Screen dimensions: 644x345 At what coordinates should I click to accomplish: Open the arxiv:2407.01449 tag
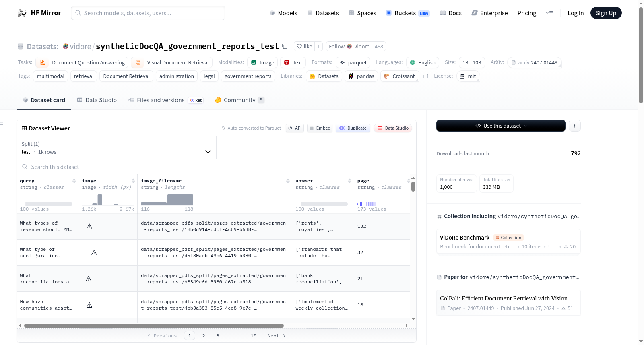535,62
